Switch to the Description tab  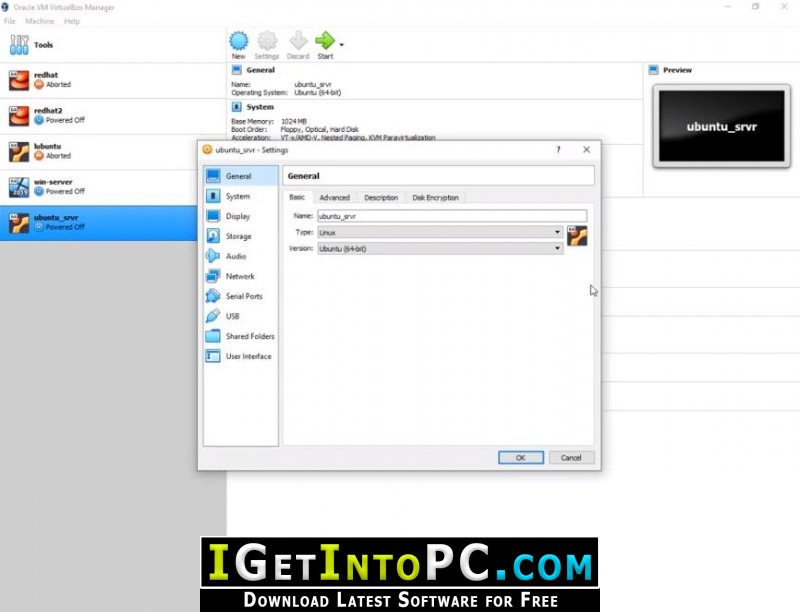click(381, 198)
